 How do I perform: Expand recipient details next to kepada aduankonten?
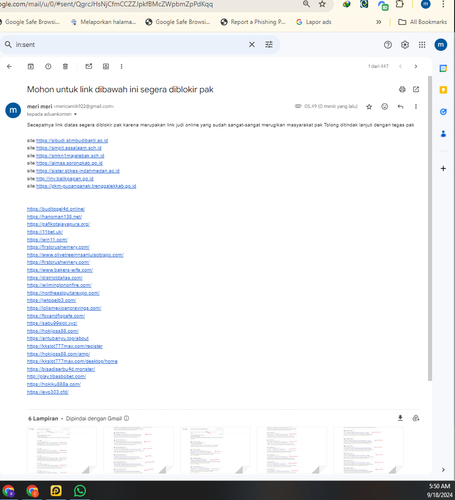click(x=75, y=114)
